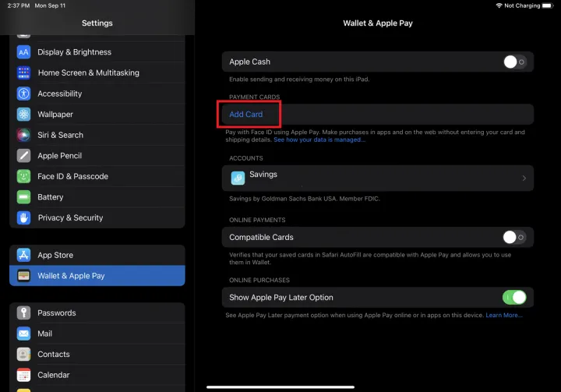Viewport: 561px width, 392px height.
Task: Open Privacy & Security settings
Action: [x=70, y=217]
